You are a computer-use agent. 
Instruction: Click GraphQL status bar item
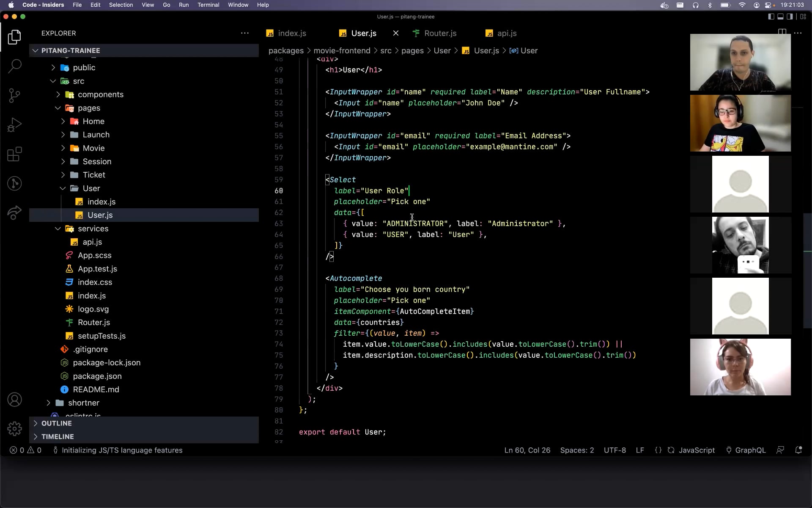(x=746, y=450)
